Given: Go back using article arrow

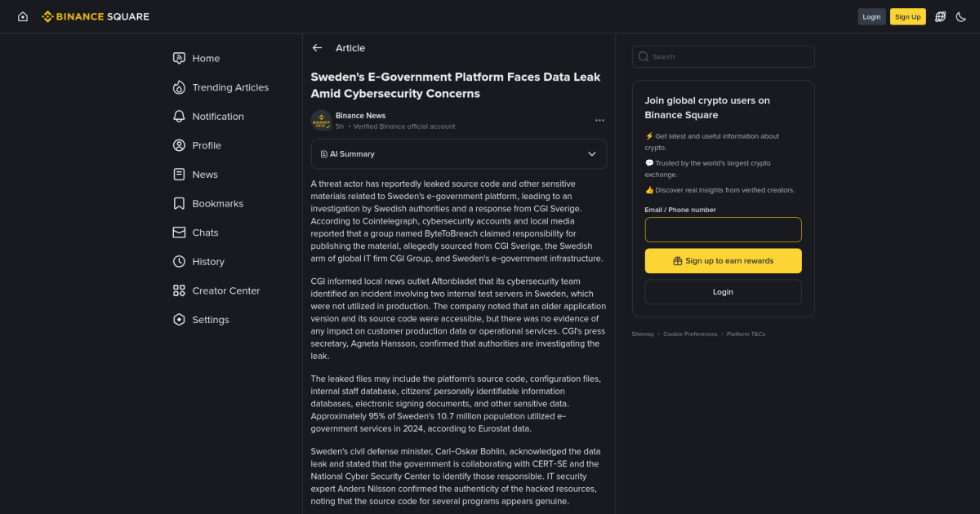Looking at the screenshot, I should [x=317, y=48].
